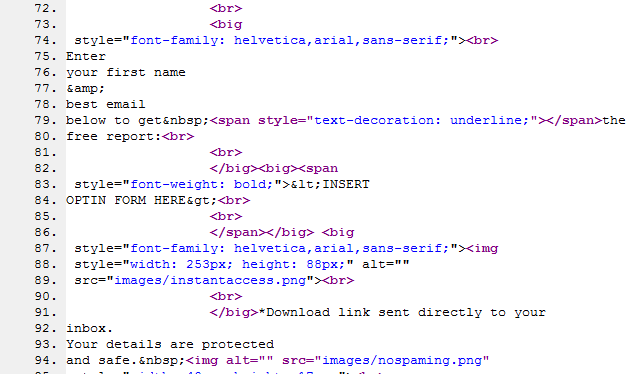The width and height of the screenshot is (634, 374).
Task: Click the font-family value on line 87
Action: [x=290, y=248]
